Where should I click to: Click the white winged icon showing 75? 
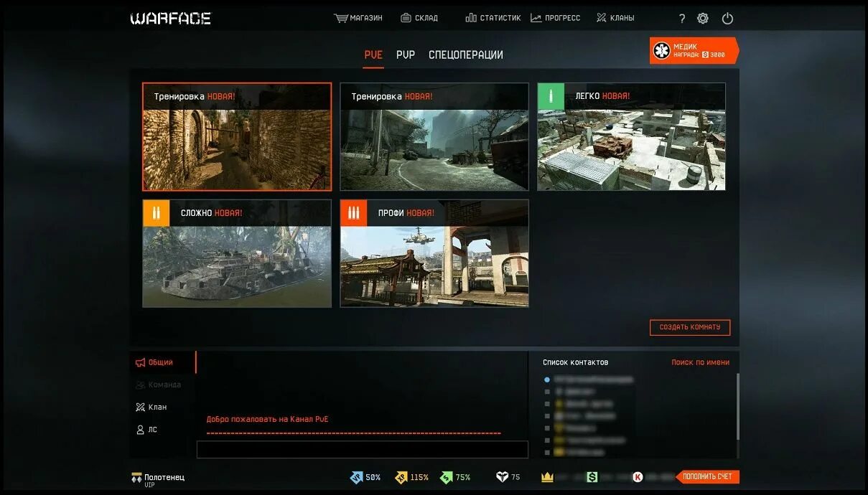tap(502, 477)
